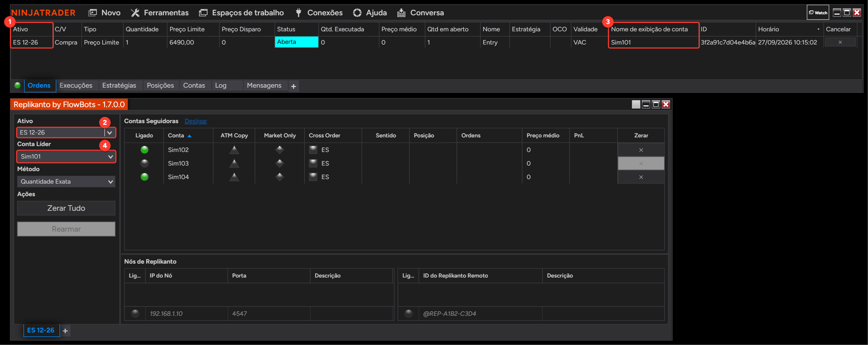Screen dimensions: 868x345
Task: Toggle Market Only diamond for Sim104
Action: point(280,177)
